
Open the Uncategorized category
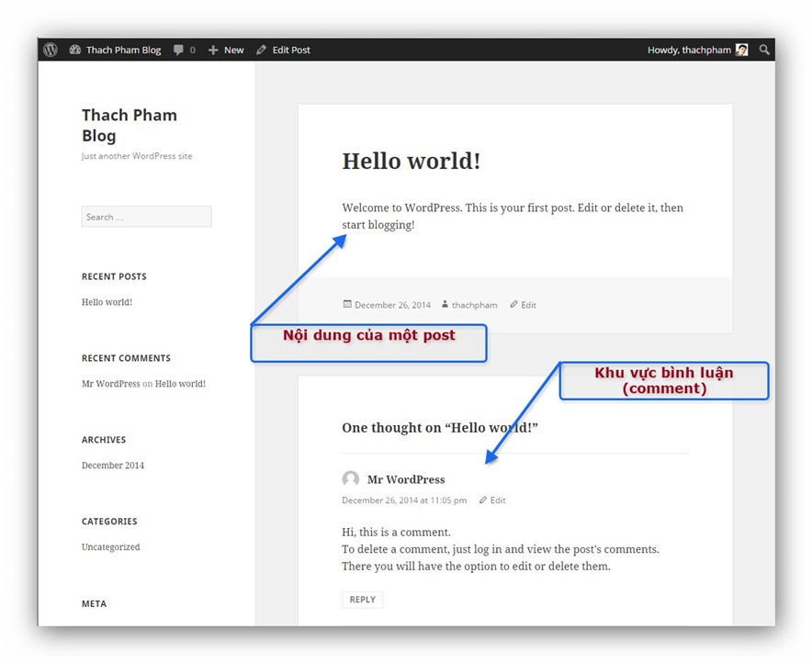pyautogui.click(x=111, y=547)
